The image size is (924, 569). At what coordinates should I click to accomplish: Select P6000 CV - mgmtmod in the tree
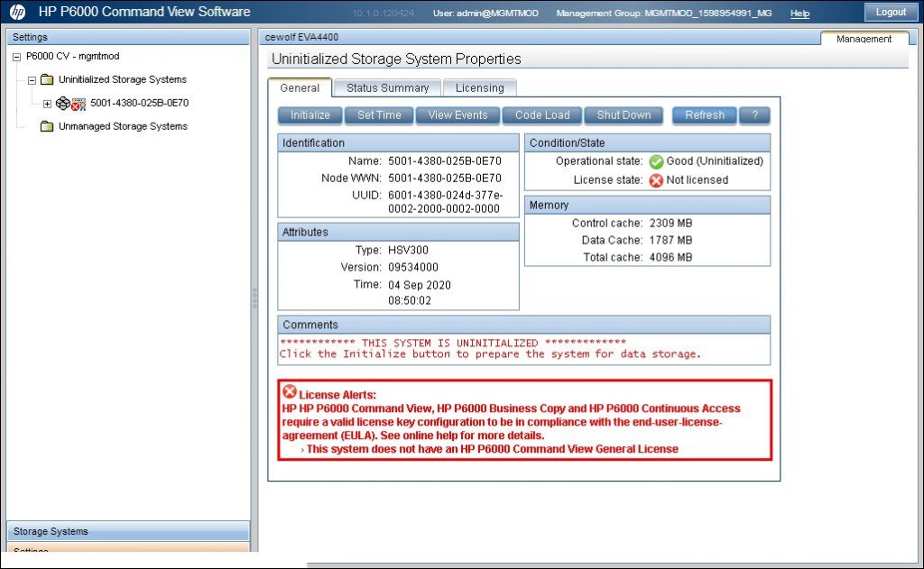pyautogui.click(x=72, y=57)
